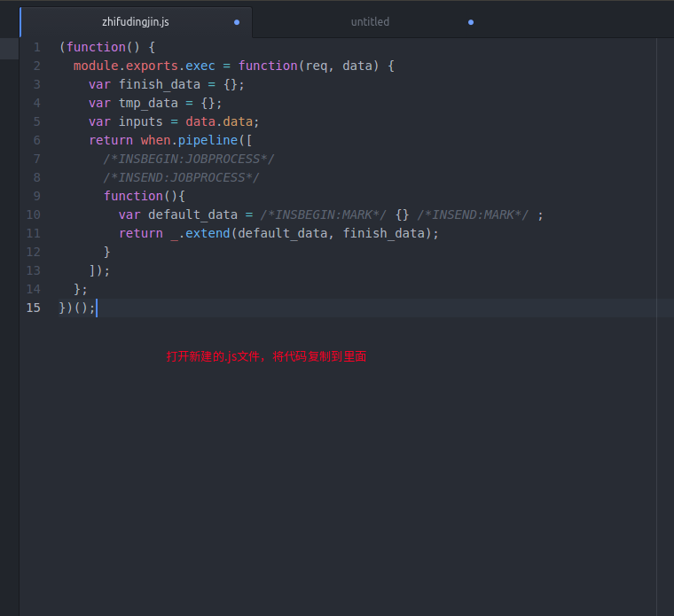
Task: Switch to the untitled tab
Action: (x=370, y=22)
